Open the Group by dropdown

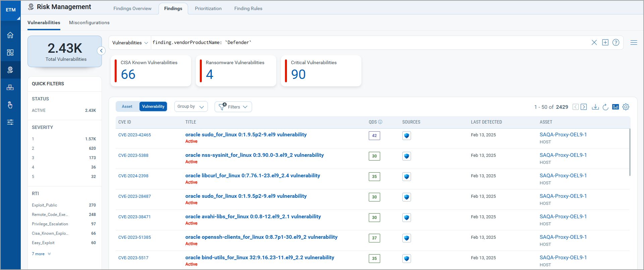tap(191, 106)
